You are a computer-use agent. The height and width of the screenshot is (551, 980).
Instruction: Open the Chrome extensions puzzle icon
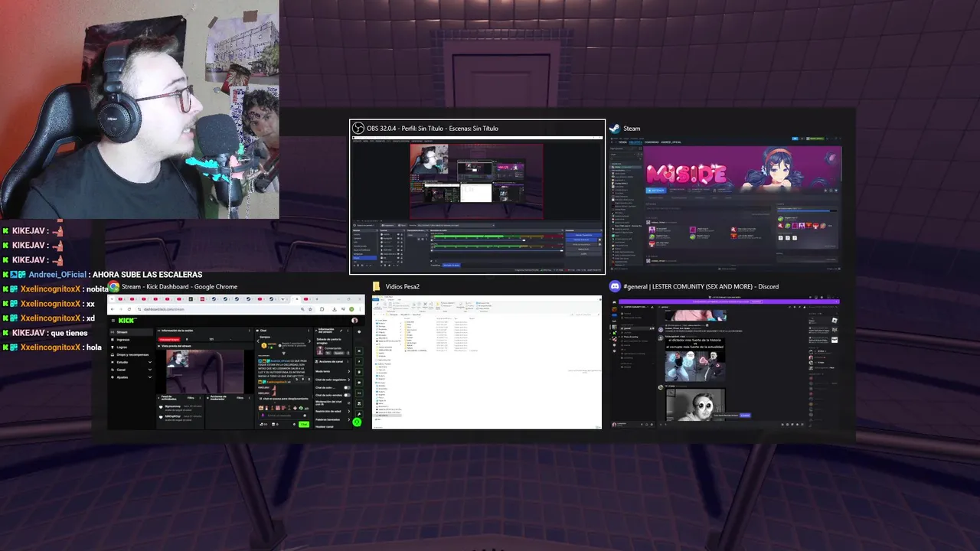tap(322, 309)
